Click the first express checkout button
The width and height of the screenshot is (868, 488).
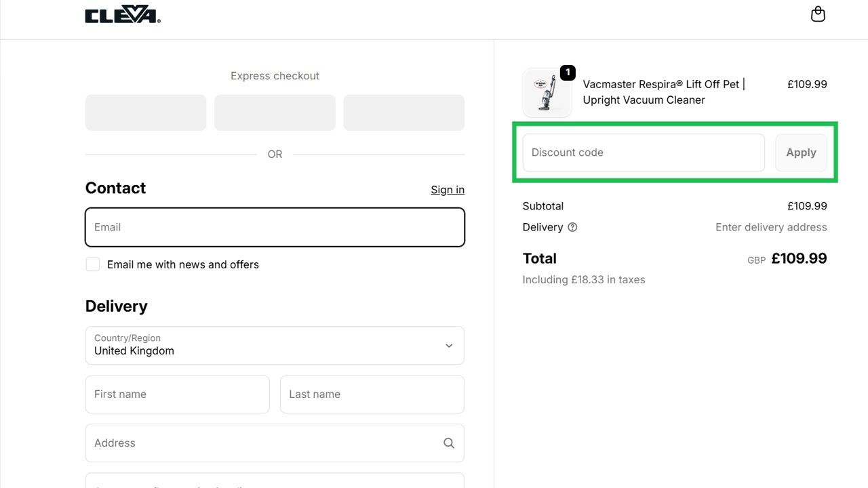click(146, 113)
